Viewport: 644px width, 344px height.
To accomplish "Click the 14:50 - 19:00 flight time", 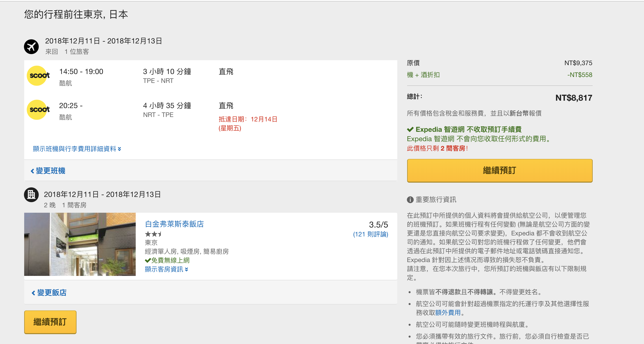I will point(81,72).
